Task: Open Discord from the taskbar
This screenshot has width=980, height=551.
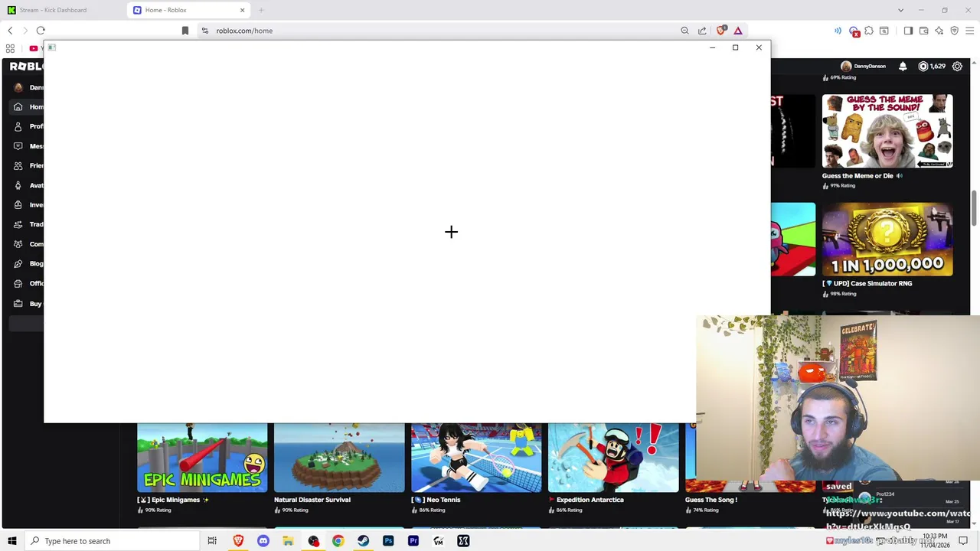Action: tap(263, 541)
